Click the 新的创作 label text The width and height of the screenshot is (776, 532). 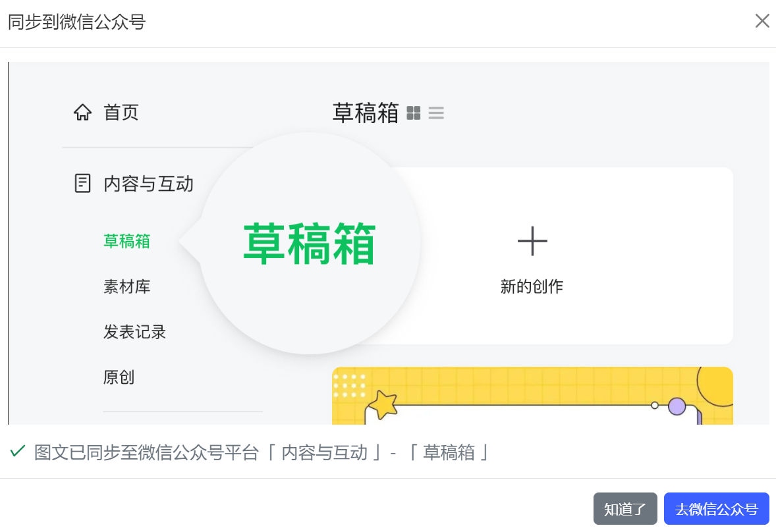point(532,286)
